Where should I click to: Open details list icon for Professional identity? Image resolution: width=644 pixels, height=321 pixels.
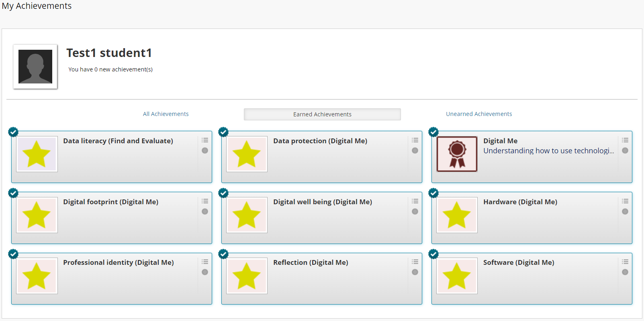click(x=205, y=262)
